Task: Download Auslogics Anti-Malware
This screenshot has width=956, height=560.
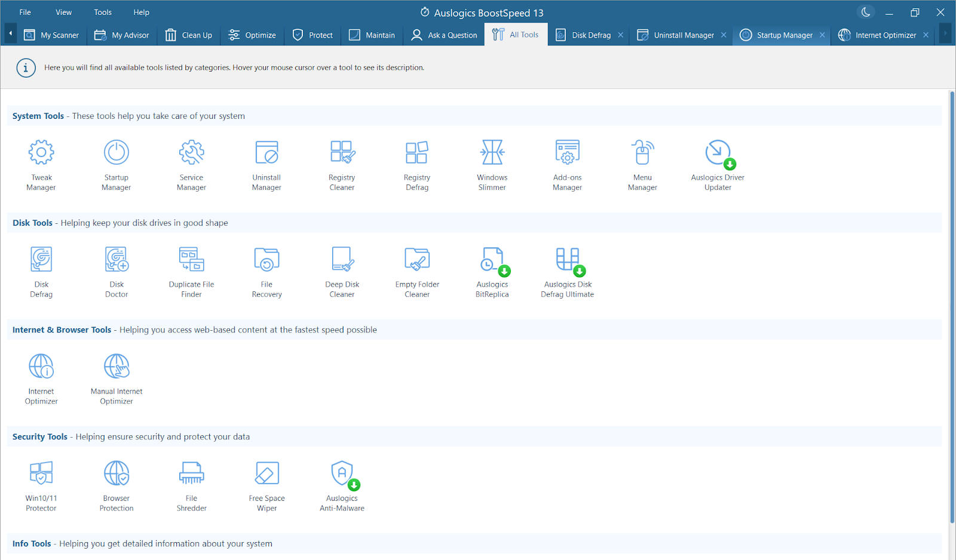Action: click(342, 486)
